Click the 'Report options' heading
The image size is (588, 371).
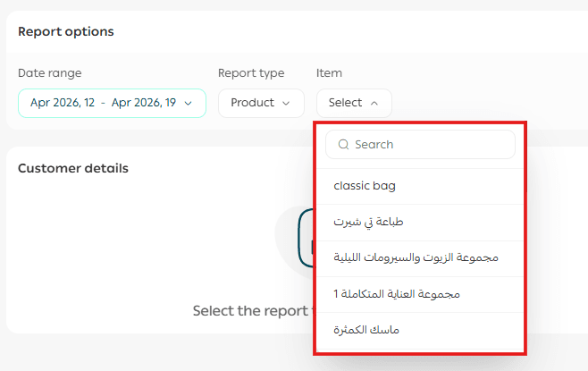pos(66,32)
